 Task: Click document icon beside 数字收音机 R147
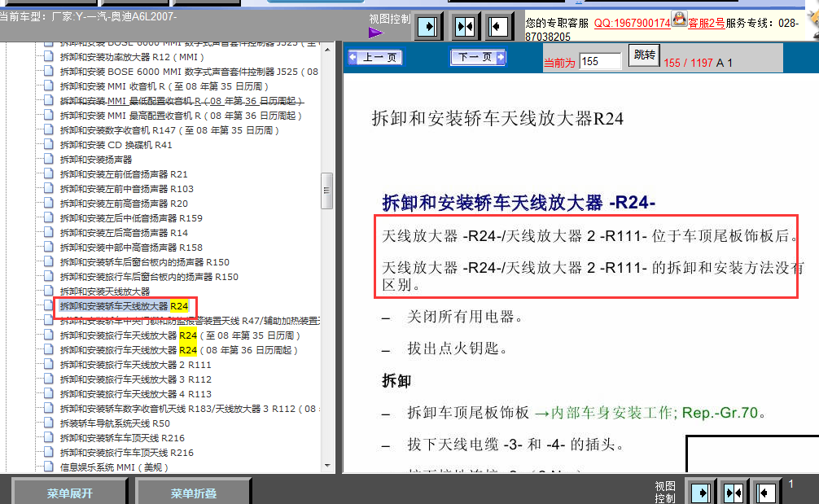coord(49,129)
